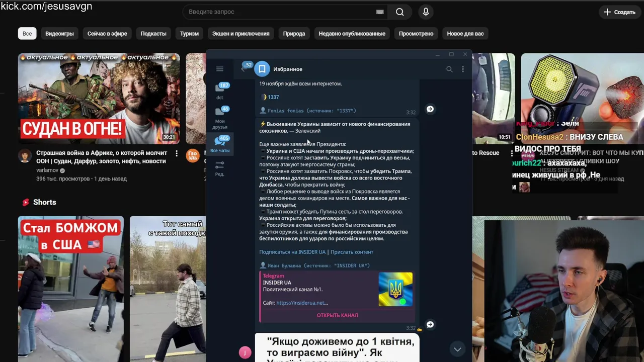Jump to bottom of Telegram chat
644x362 pixels.
[457, 349]
